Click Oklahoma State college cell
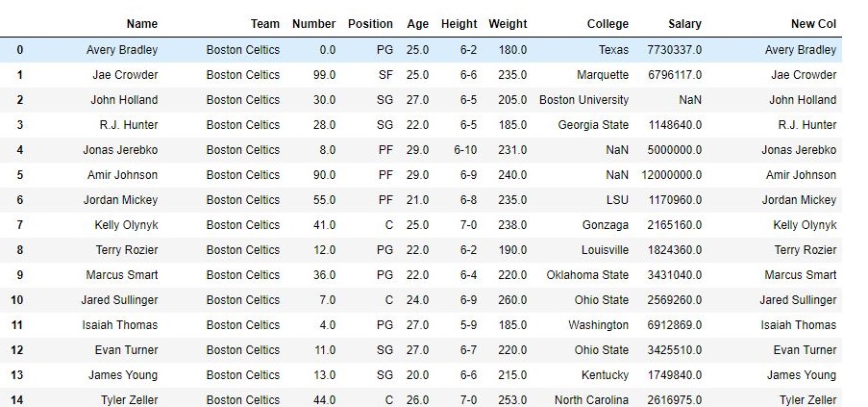868x407 pixels. pos(587,275)
